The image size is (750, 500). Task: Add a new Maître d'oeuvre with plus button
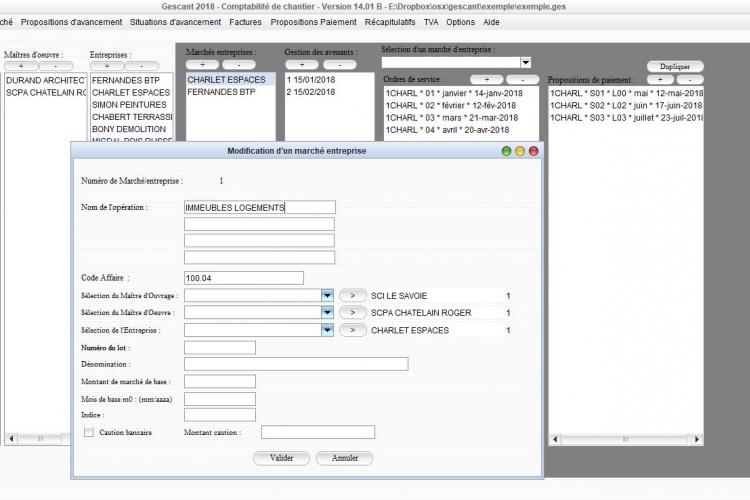21,66
